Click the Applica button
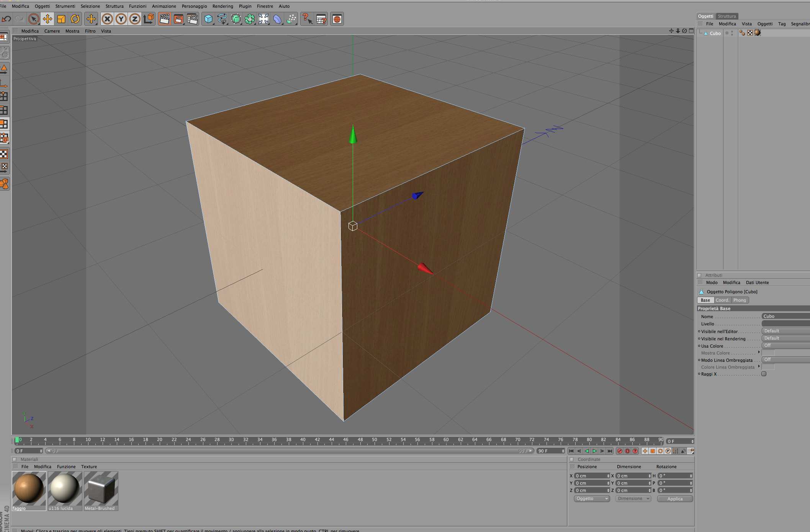 click(675, 499)
